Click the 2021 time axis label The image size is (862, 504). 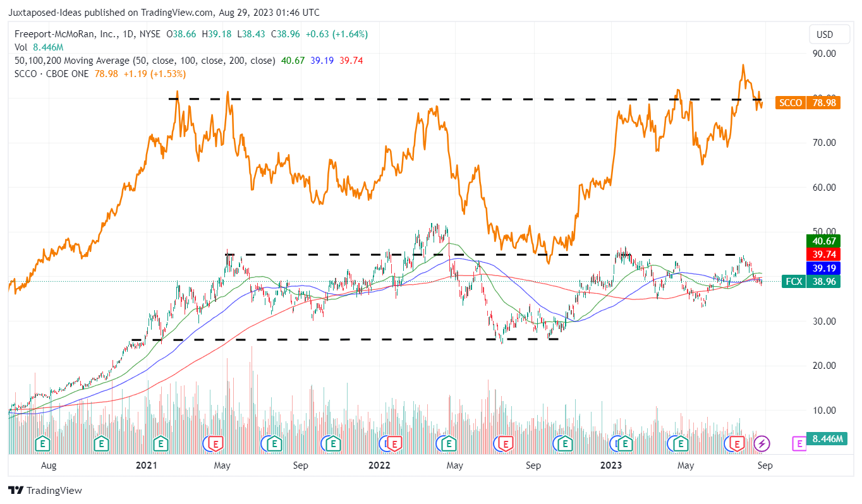(x=146, y=465)
